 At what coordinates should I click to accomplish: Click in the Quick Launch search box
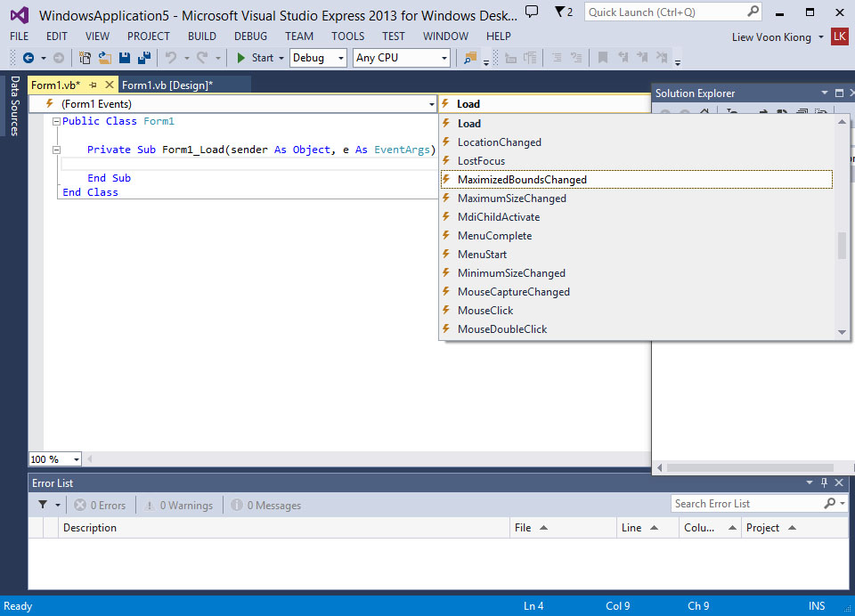pos(672,12)
